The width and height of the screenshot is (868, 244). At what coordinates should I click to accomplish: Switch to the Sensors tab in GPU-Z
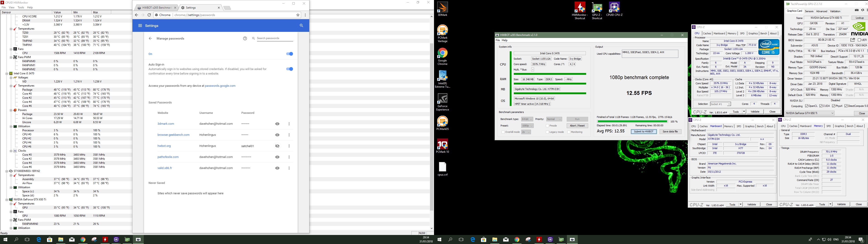click(x=809, y=11)
